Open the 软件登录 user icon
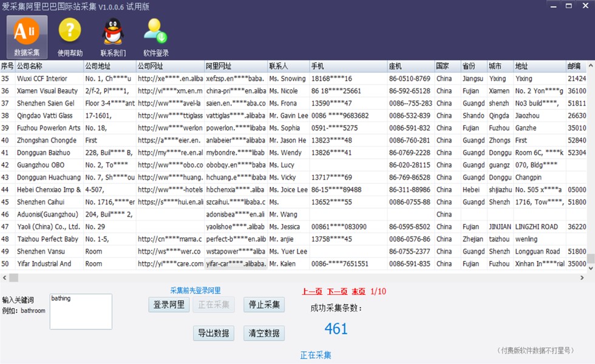595x364 pixels. [156, 37]
